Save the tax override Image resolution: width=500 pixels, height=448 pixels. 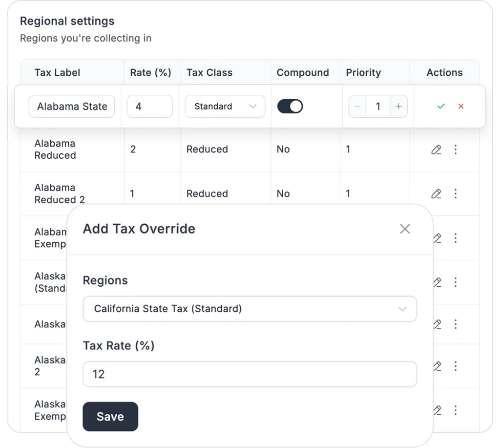tap(110, 417)
